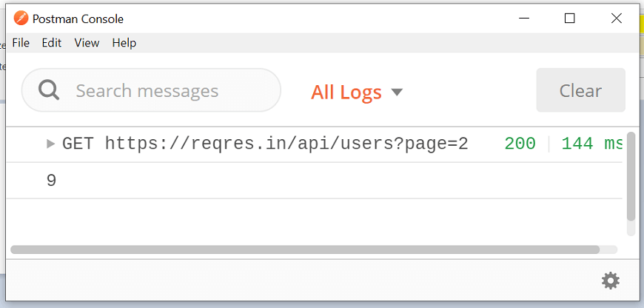Click the vertical scrollbar thumb
Viewport: 644px width, 308px height.
pyautogui.click(x=631, y=177)
